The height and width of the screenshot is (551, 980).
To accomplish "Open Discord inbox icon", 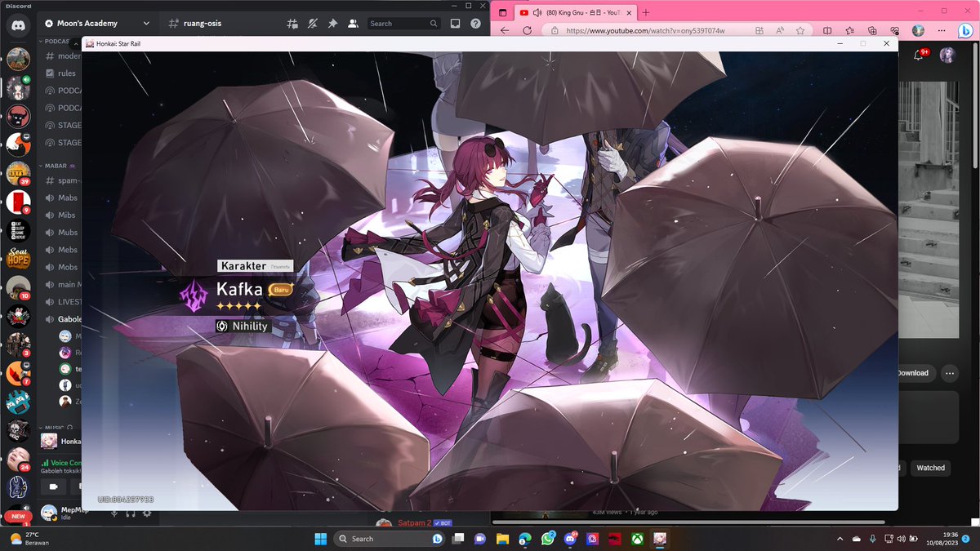I will (456, 24).
